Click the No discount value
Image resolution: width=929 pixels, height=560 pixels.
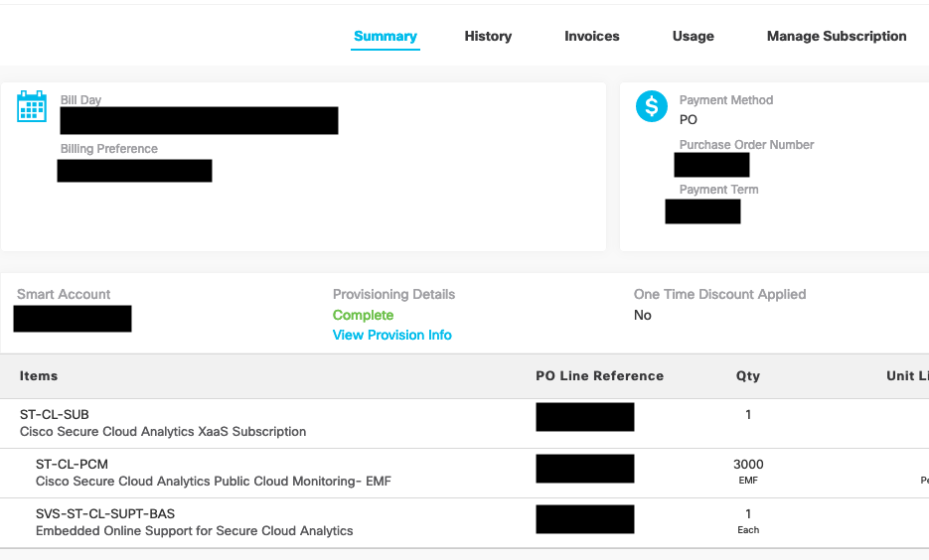click(x=642, y=315)
